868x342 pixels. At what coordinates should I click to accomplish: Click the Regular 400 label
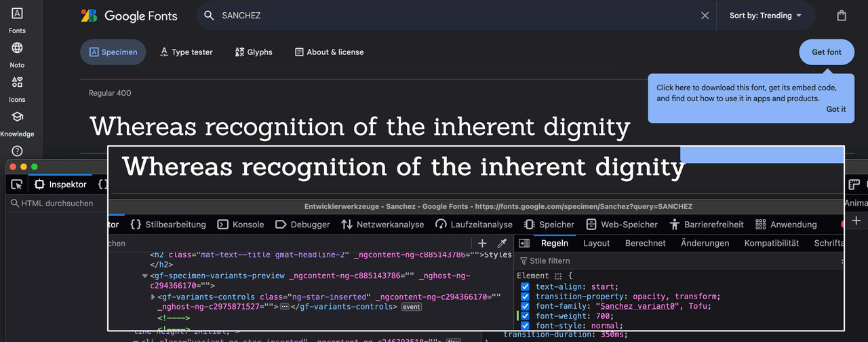[110, 93]
